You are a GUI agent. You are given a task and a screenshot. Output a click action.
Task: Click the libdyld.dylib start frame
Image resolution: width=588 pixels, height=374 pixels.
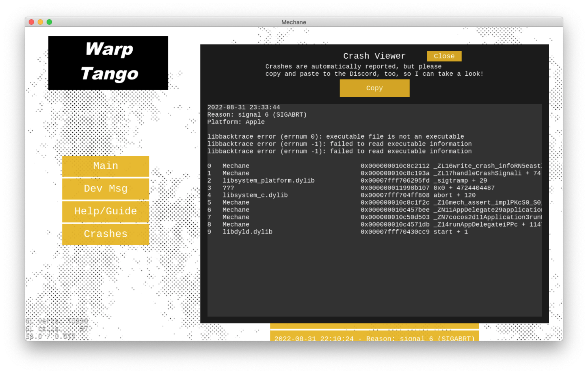(x=337, y=232)
